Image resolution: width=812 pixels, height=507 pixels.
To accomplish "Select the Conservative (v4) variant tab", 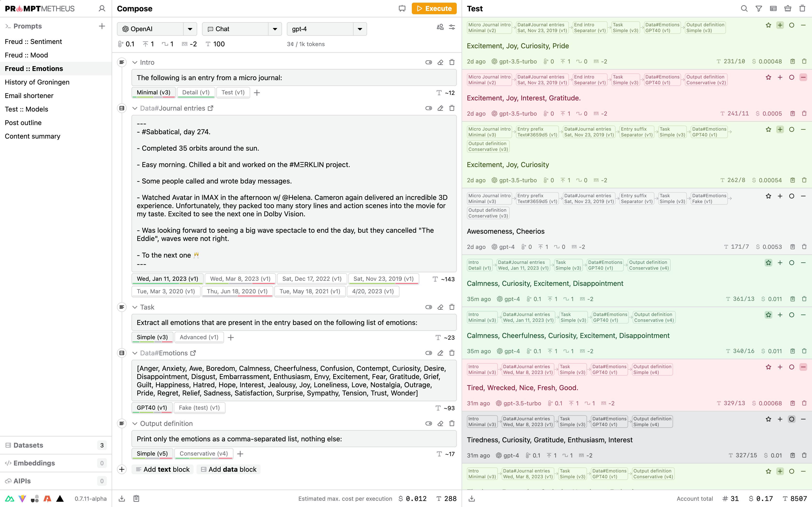I will click(x=204, y=454).
